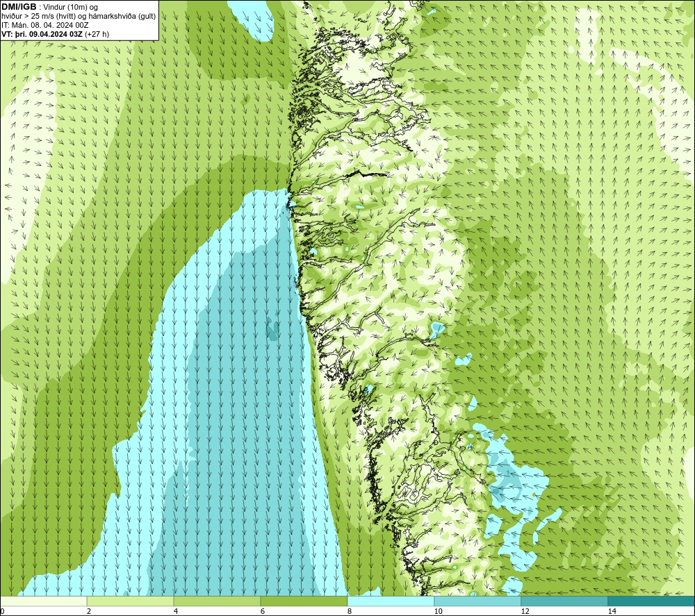This screenshot has height=616, width=695.
Task: Click the legend label '0'
Action: pos(2,612)
